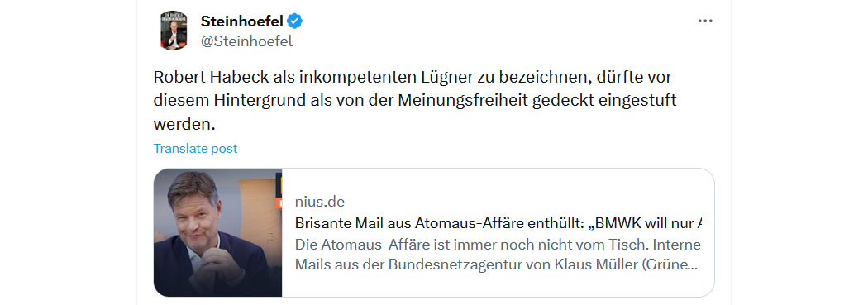
Task: Click quoted headline part 'BMWK will nur'
Action: 650,224
